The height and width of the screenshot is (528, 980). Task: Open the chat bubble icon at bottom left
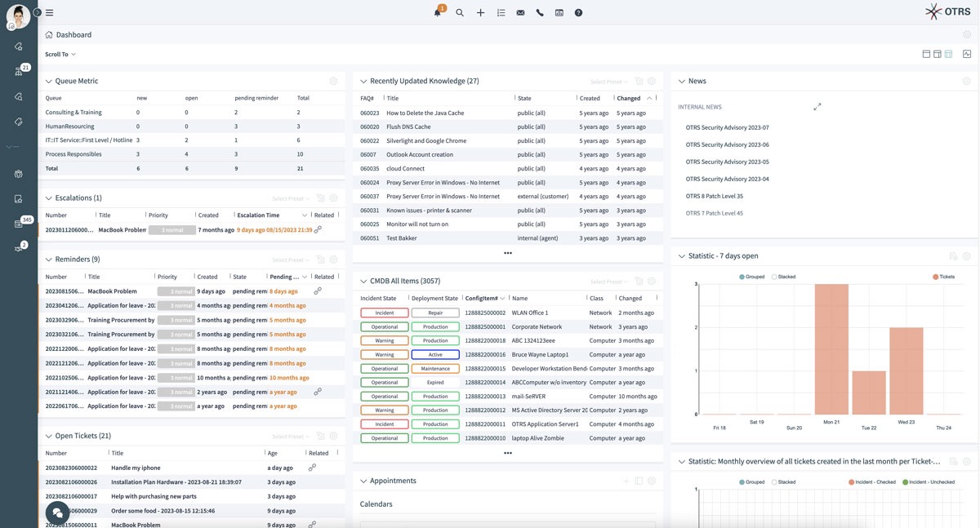57,512
